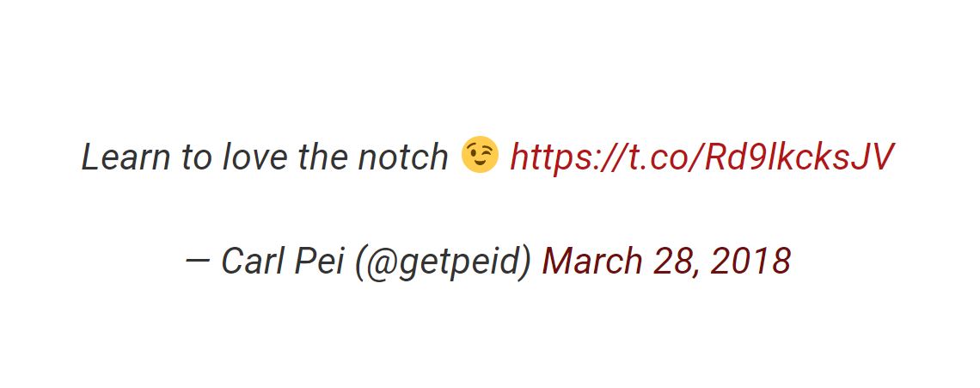Click the surname "Pei" in the attribution
This screenshot has height=388, width=980.
[x=319, y=262]
